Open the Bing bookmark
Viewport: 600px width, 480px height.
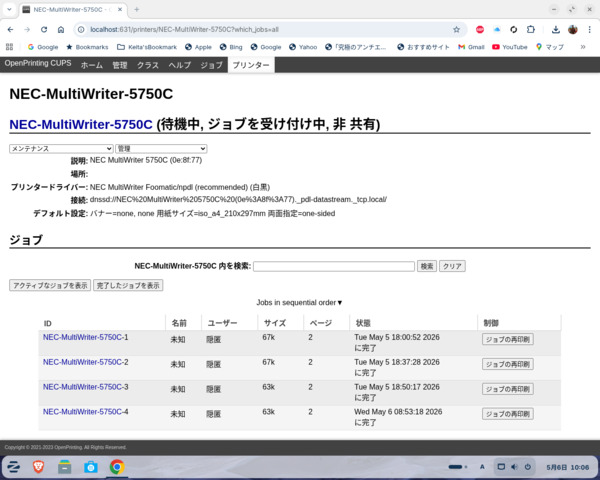pyautogui.click(x=231, y=47)
